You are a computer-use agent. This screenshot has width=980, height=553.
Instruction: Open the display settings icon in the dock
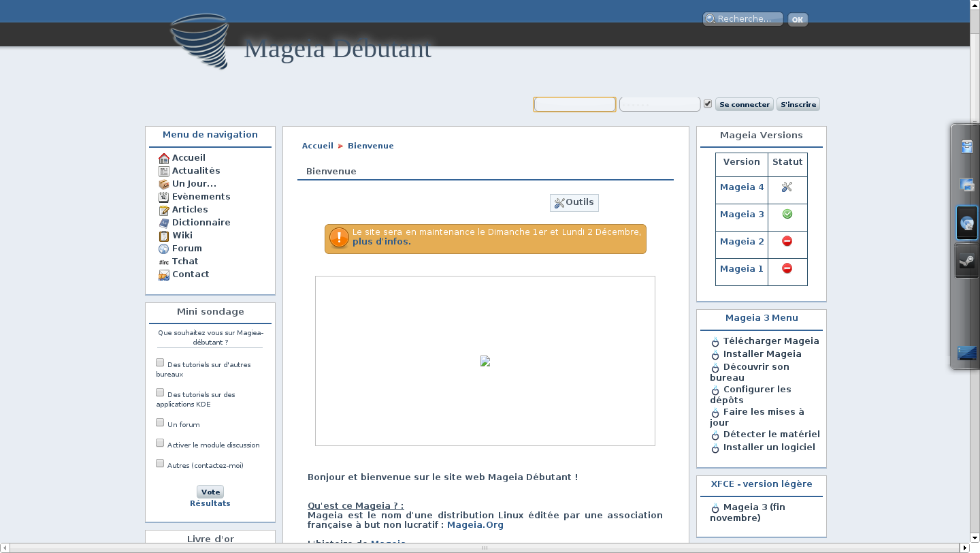click(x=966, y=185)
